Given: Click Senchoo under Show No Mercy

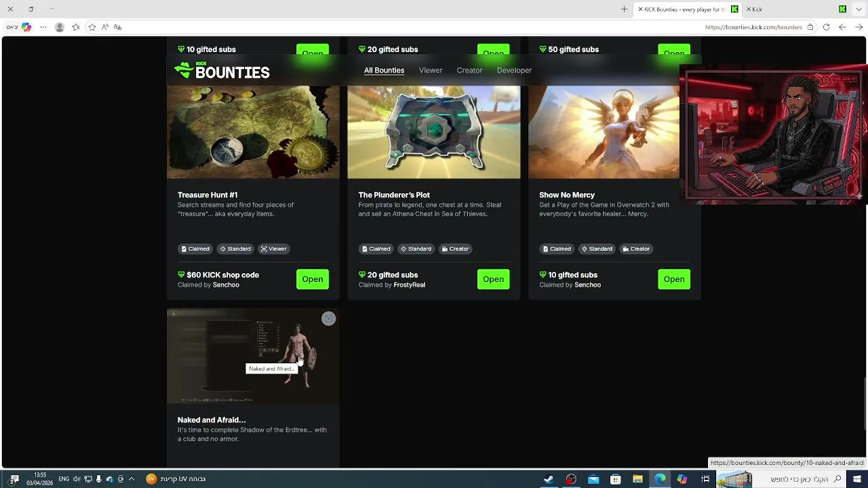Looking at the screenshot, I should [587, 285].
